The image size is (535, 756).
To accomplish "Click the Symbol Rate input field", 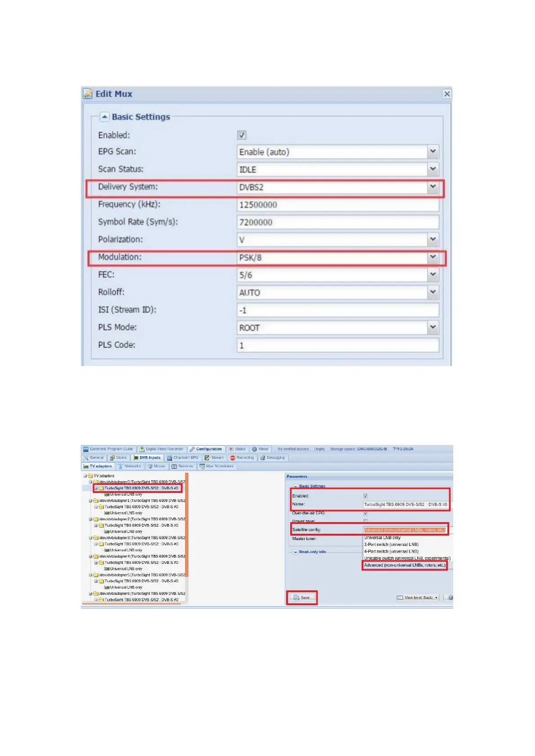I will coord(338,222).
